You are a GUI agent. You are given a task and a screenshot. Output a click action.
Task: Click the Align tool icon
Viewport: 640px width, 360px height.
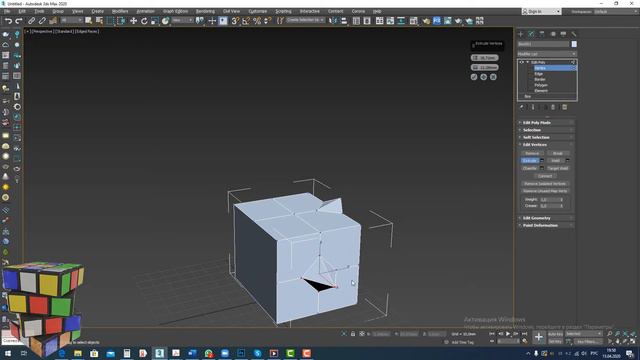[344, 21]
